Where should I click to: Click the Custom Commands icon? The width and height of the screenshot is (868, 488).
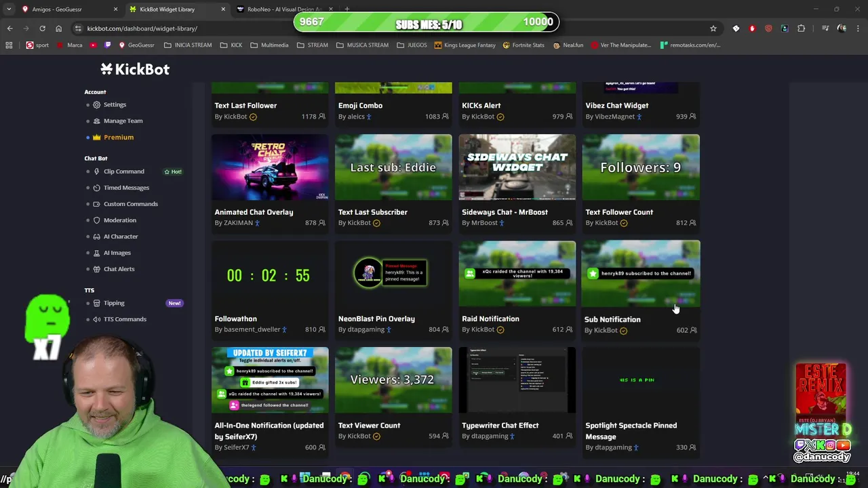96,204
